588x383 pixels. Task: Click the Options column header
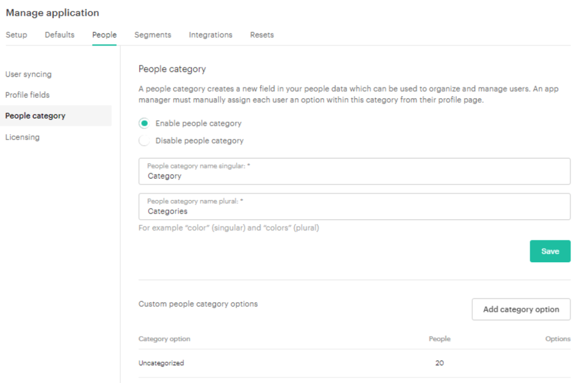pos(558,339)
